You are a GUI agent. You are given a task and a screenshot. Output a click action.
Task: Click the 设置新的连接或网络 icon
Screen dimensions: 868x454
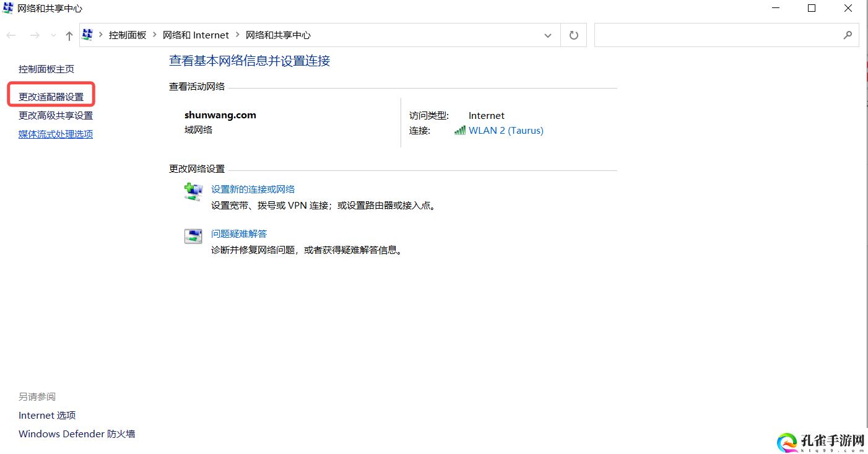193,191
